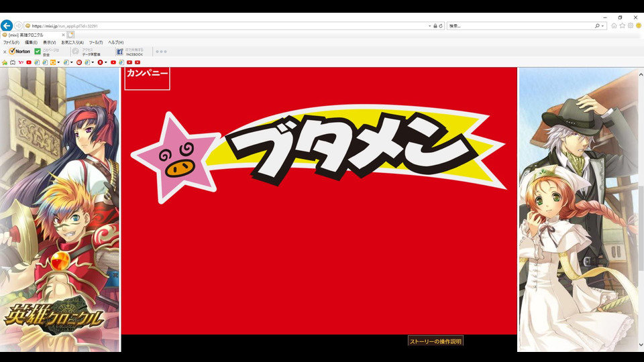Viewport: 644px width, 362px height.
Task: Click the vertical scrollbar thumb
Action: click(641, 228)
